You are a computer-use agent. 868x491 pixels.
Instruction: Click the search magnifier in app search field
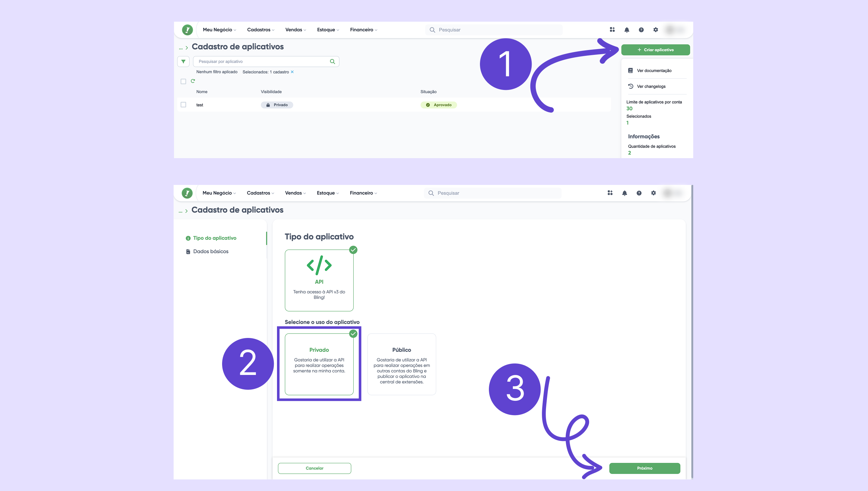point(332,61)
